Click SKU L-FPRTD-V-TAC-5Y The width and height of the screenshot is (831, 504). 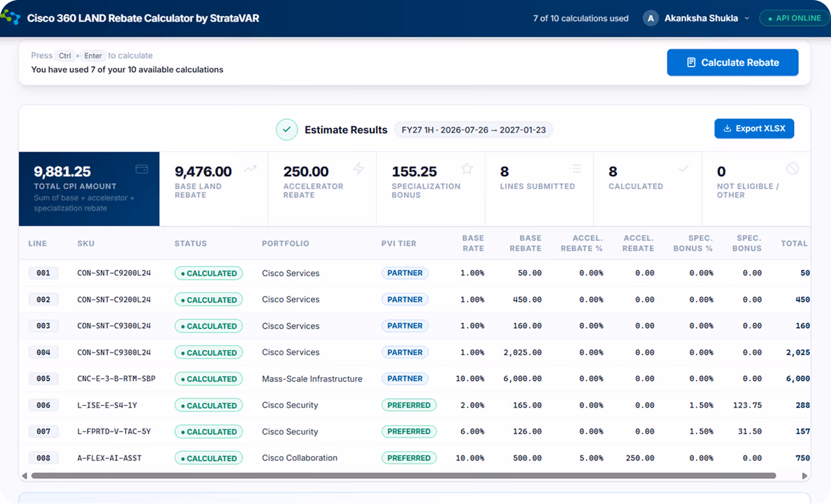[x=114, y=431]
